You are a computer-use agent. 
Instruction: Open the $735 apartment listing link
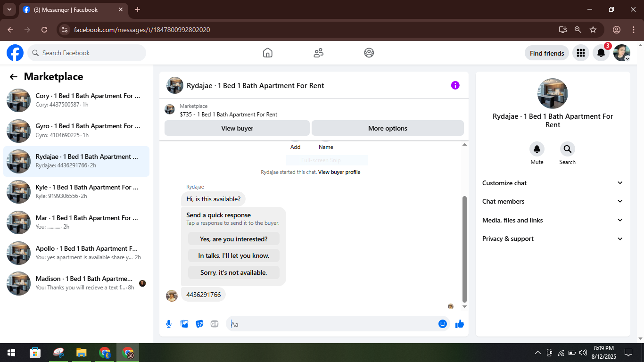229,115
